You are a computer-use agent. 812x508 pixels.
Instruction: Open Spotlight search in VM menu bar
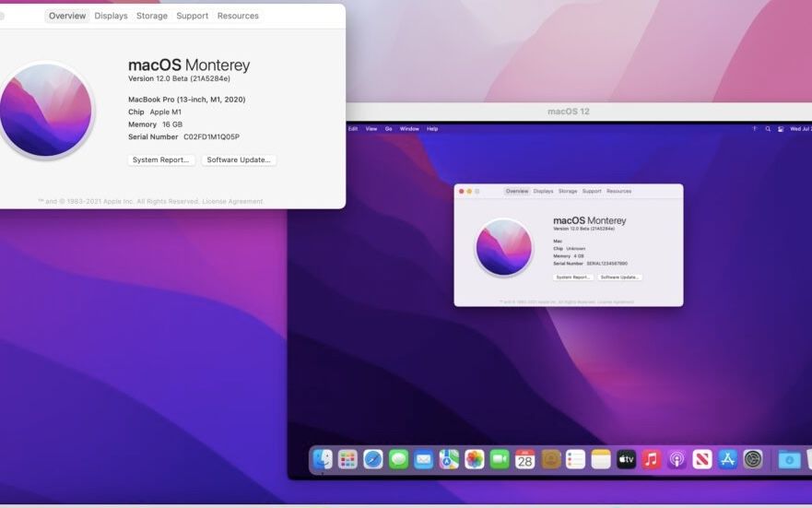(768, 129)
